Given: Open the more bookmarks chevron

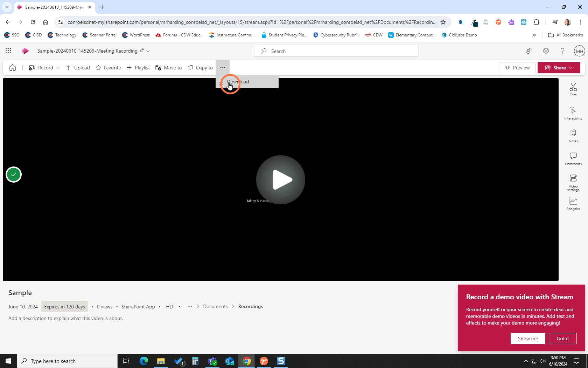Looking at the screenshot, I should [534, 35].
